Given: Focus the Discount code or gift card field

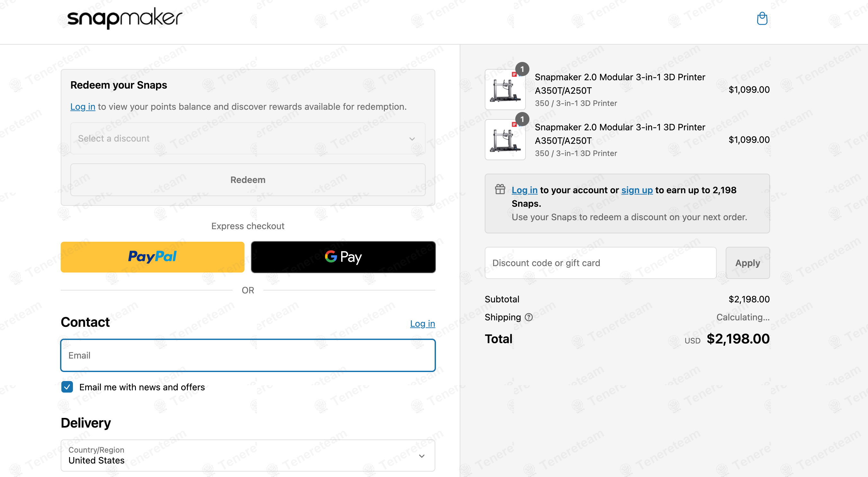Looking at the screenshot, I should click(x=600, y=263).
